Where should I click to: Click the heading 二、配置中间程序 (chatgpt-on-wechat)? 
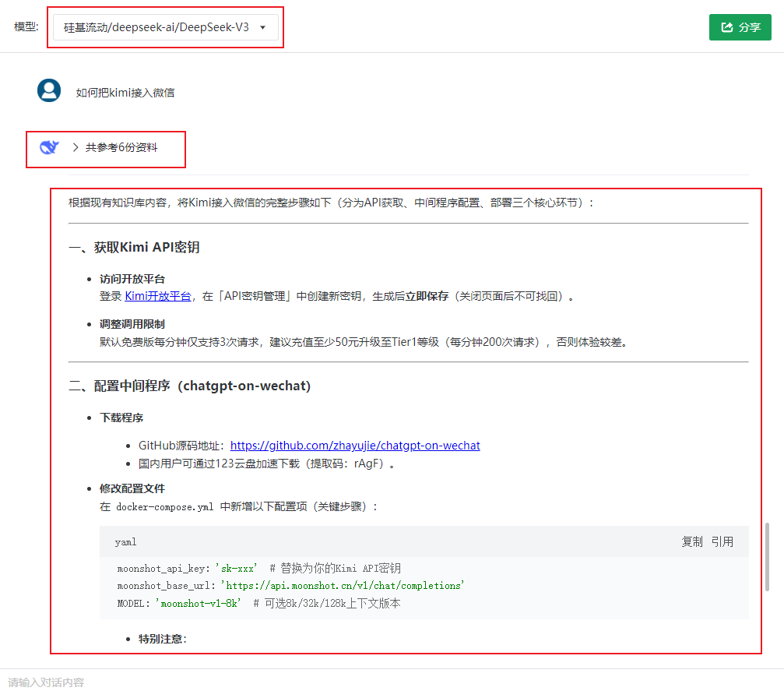point(189,386)
